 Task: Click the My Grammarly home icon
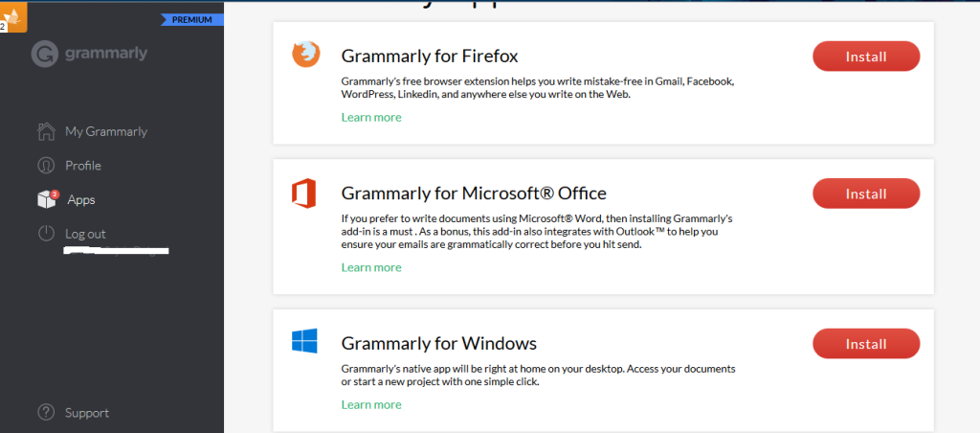coord(46,131)
